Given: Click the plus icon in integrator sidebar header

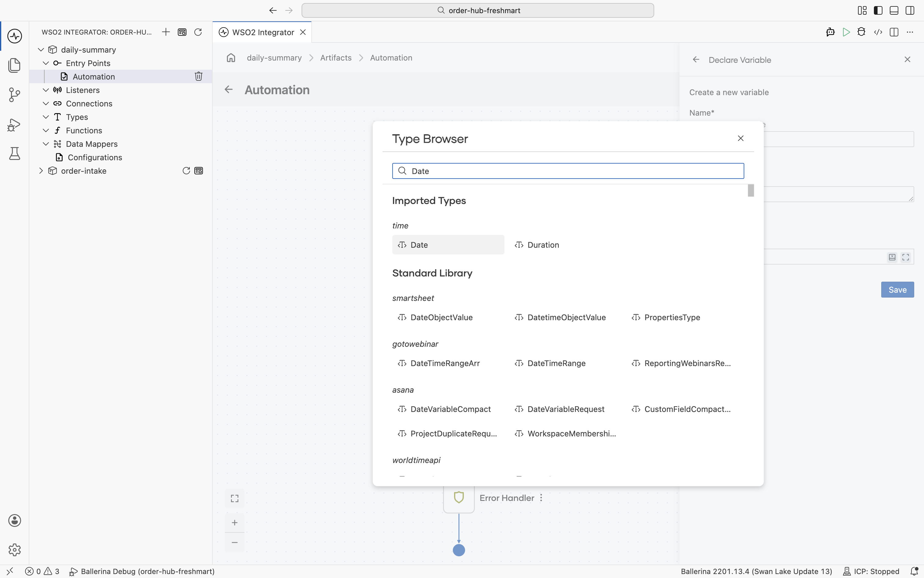Looking at the screenshot, I should [x=166, y=32].
